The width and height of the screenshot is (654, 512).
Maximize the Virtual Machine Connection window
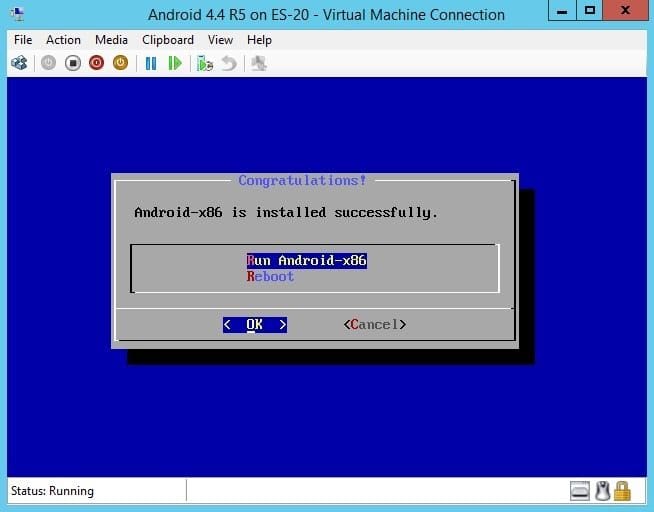pyautogui.click(x=589, y=10)
